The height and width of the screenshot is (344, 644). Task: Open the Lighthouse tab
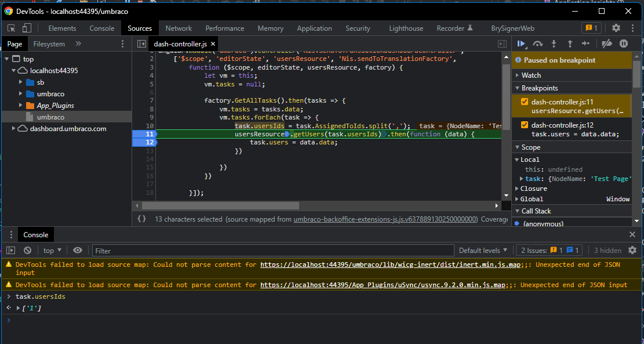pyautogui.click(x=406, y=28)
